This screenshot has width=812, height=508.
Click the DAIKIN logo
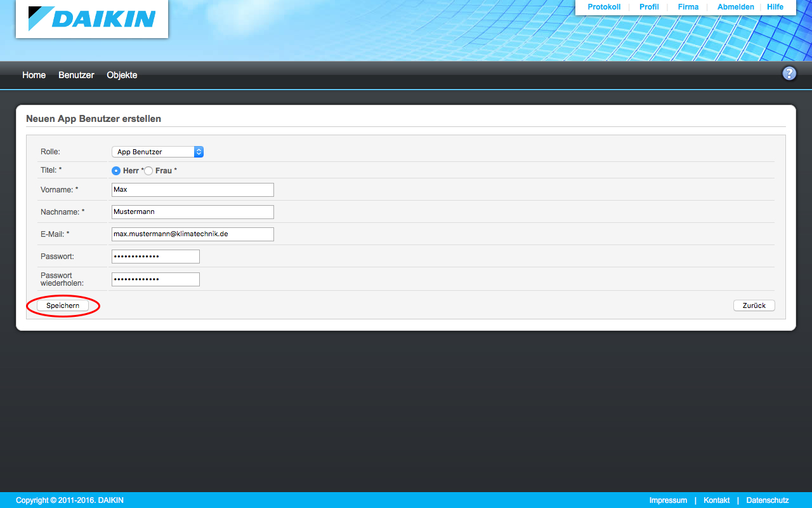(92, 18)
